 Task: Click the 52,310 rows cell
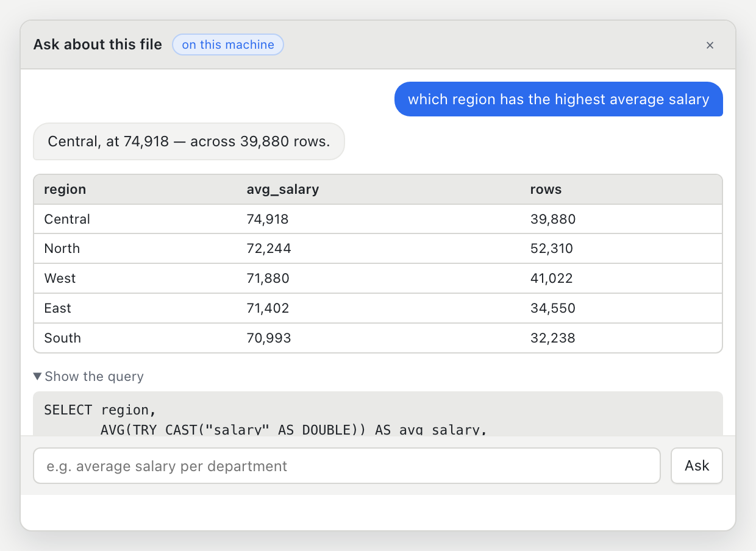[621, 249]
